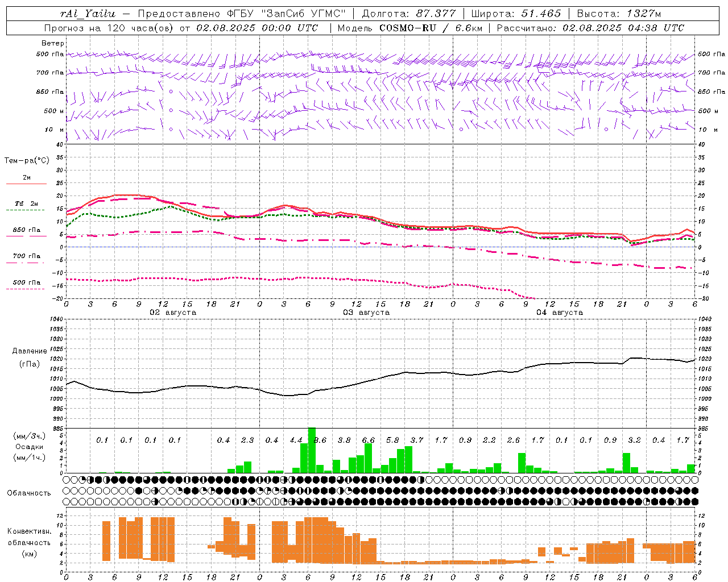This screenshot has height=582, width=728.
Task: Click the precipitation total "2.6"
Action: click(514, 440)
